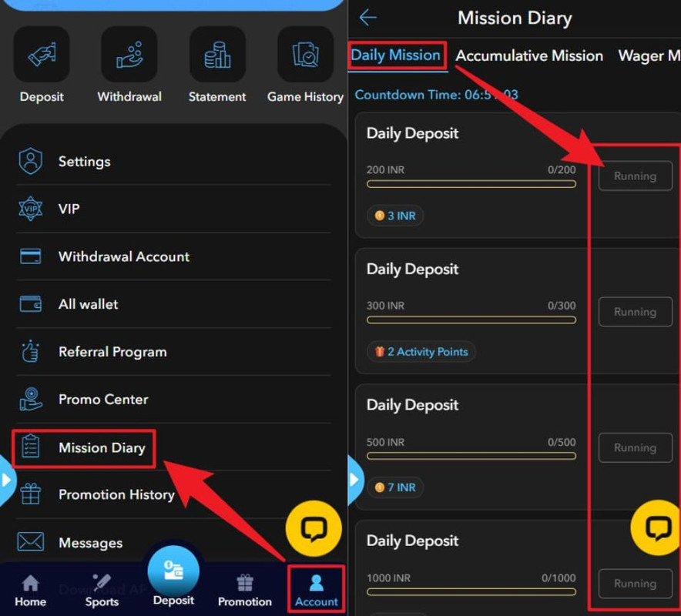Expand the blue side drawer arrow on the left edge
The height and width of the screenshot is (616, 681).
coord(7,480)
